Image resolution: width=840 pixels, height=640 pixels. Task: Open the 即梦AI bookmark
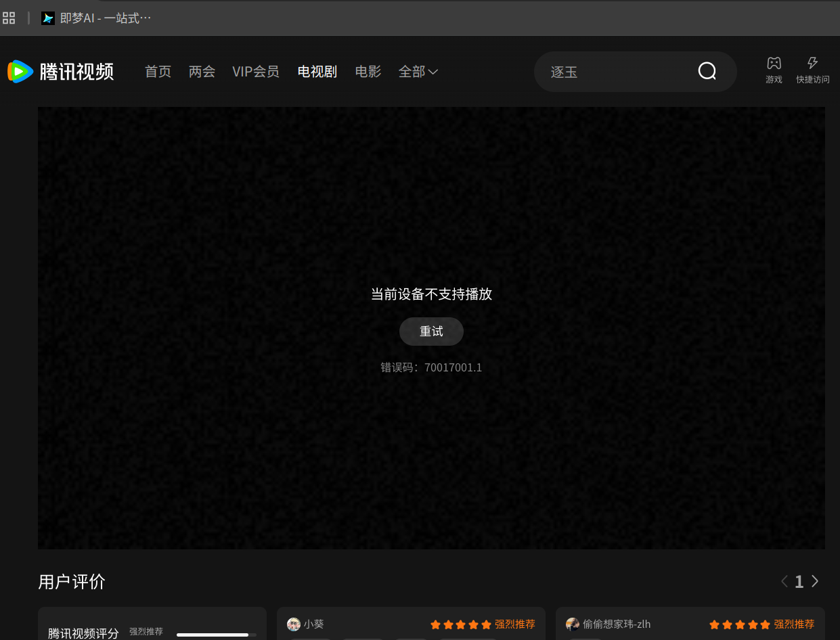pos(95,18)
